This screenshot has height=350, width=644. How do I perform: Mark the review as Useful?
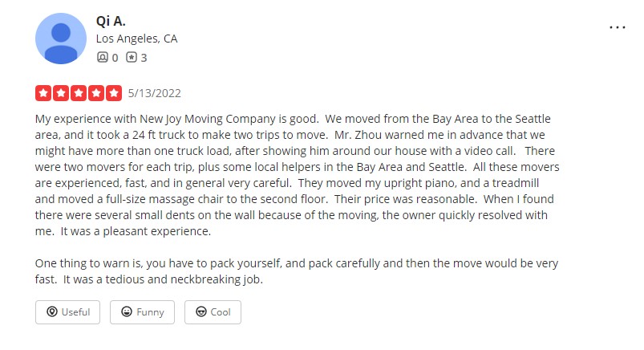(x=67, y=312)
